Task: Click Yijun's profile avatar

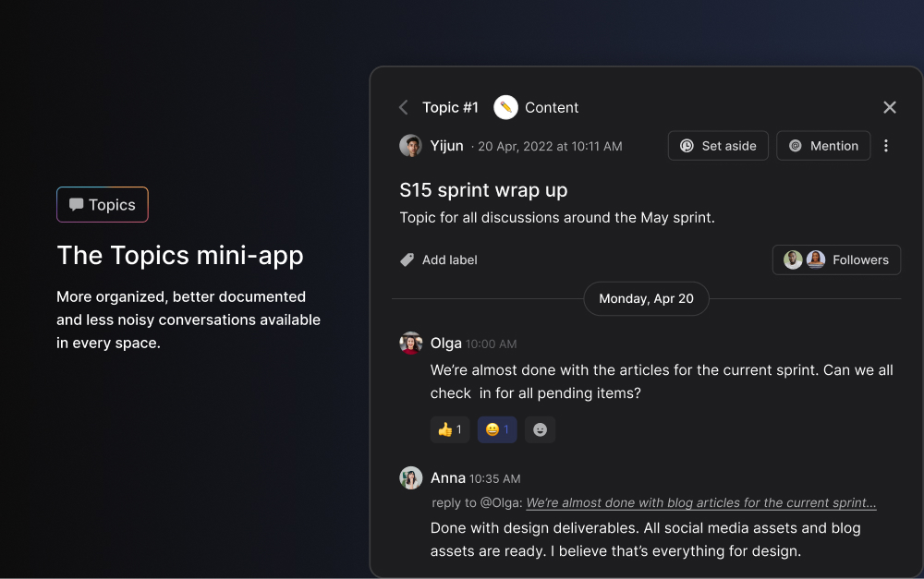Action: 410,145
